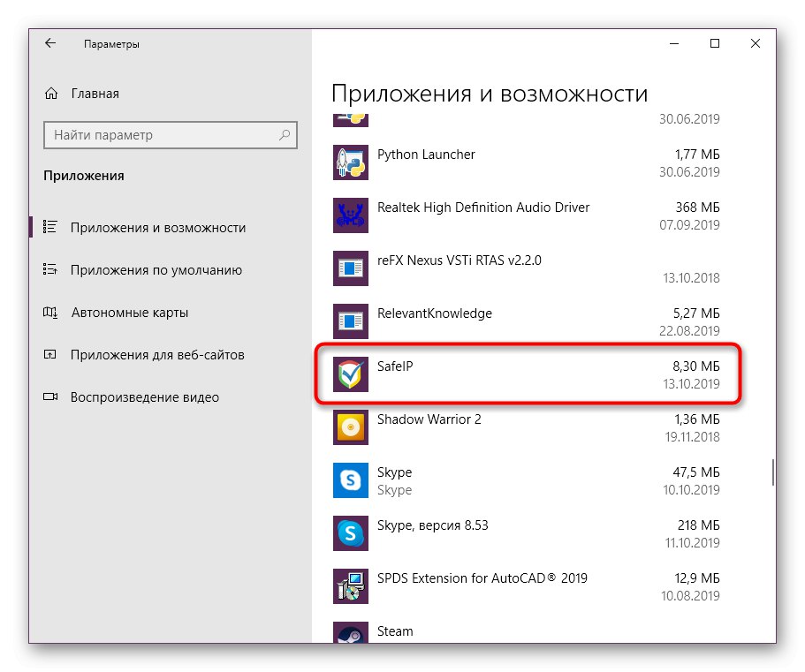Open Автономные карты section
This screenshot has width=805, height=672.
tap(129, 313)
